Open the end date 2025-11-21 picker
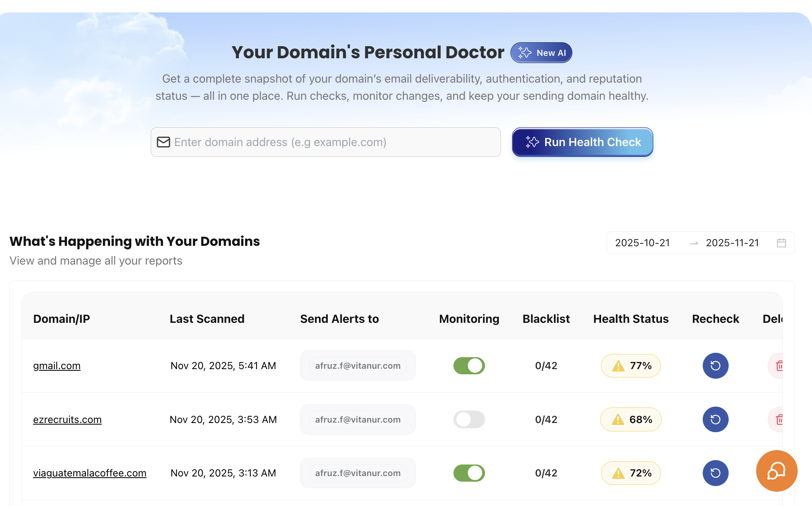This screenshot has width=812, height=506. tap(732, 243)
